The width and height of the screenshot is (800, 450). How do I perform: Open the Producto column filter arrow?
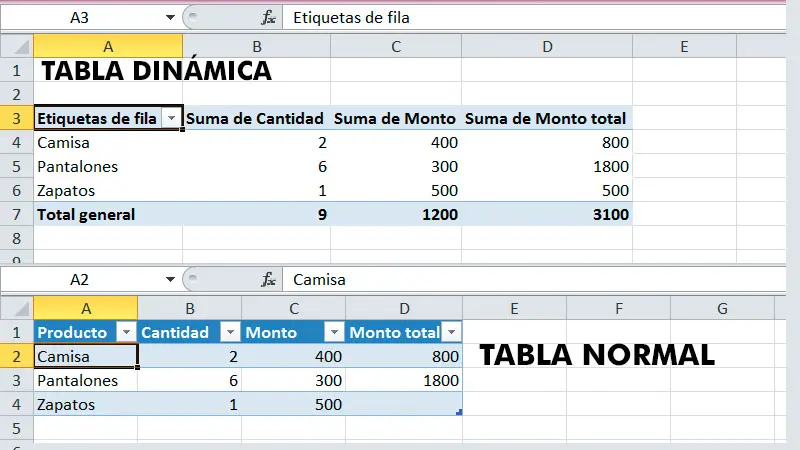(126, 333)
